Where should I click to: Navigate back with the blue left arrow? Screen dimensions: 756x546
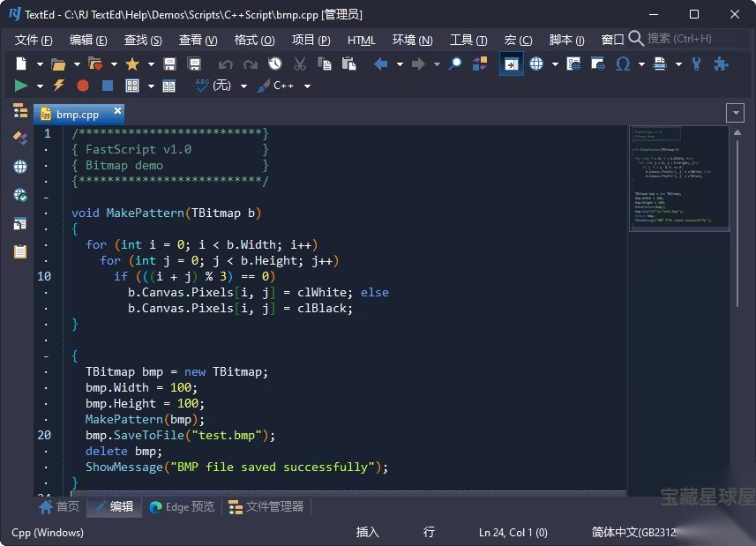[381, 64]
